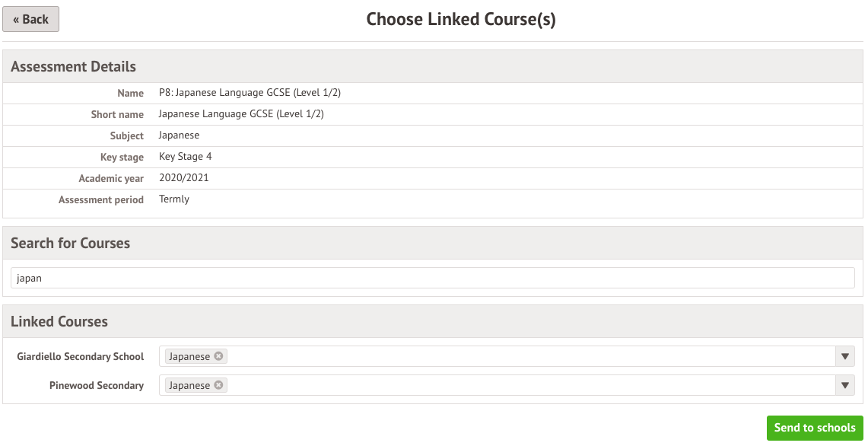Expand Pinewood Secondary course dropdown arrow

[x=844, y=385]
